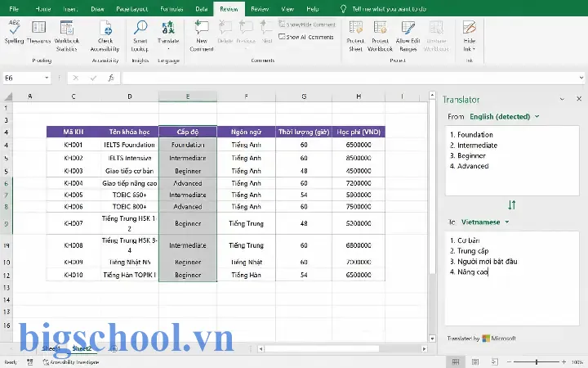Open the Data tab
Viewport: 588px width, 368px height.
coord(202,9)
